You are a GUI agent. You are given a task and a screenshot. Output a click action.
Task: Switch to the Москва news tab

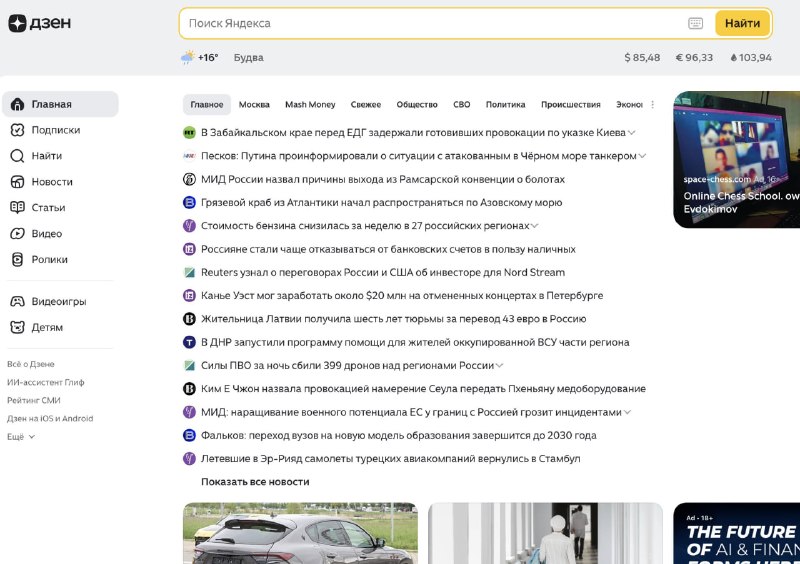(x=254, y=105)
